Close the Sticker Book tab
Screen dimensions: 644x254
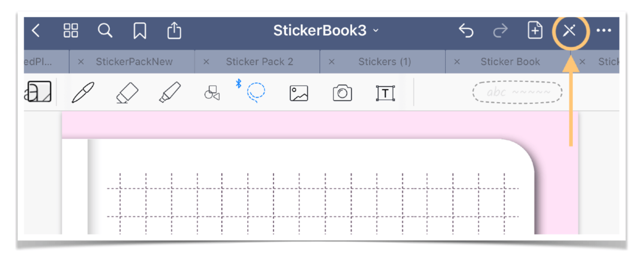(457, 62)
